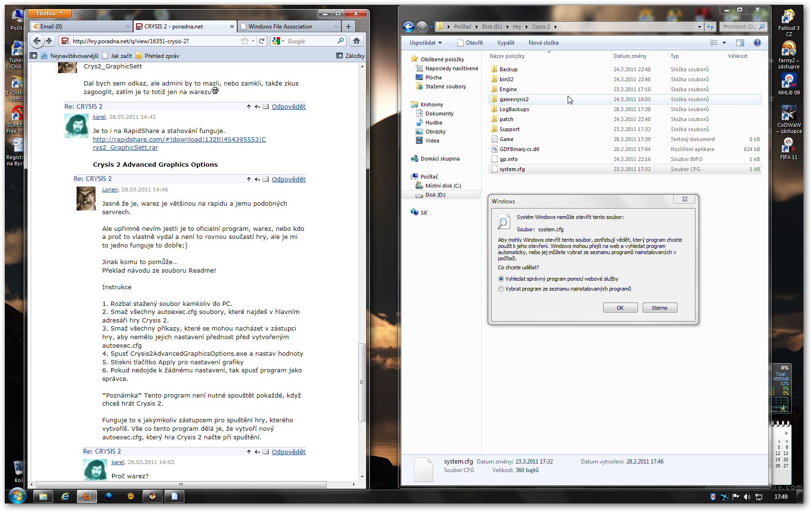Open Místní disk (C:) in the navigation pane

(x=443, y=186)
